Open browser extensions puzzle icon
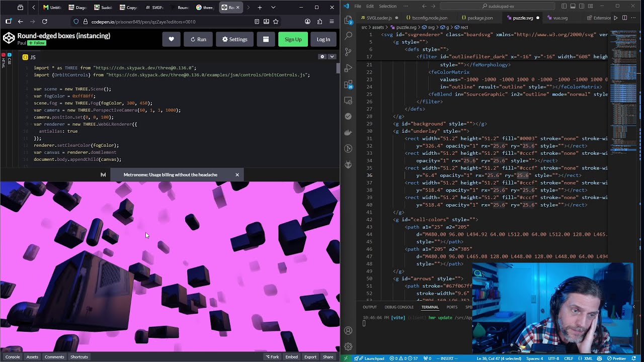 coord(319,22)
